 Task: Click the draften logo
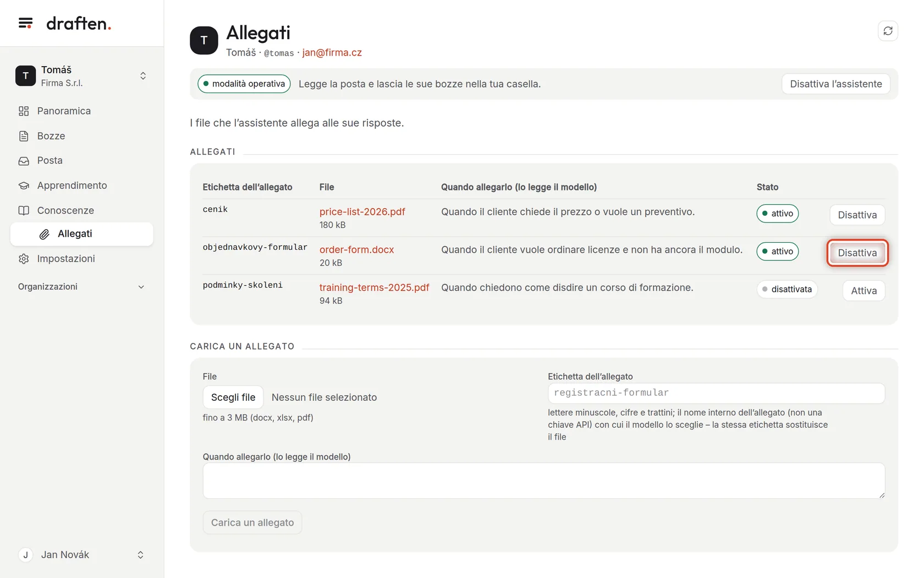pyautogui.click(x=79, y=23)
